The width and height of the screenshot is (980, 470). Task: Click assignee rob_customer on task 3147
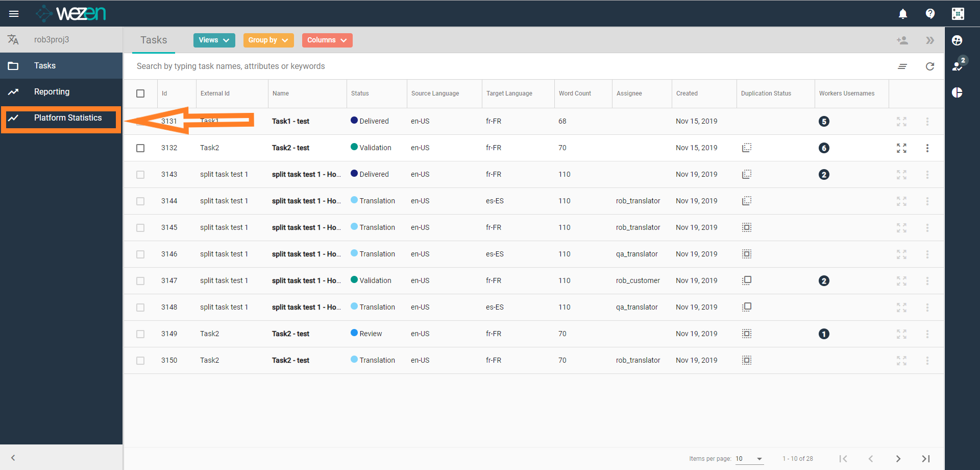click(638, 280)
